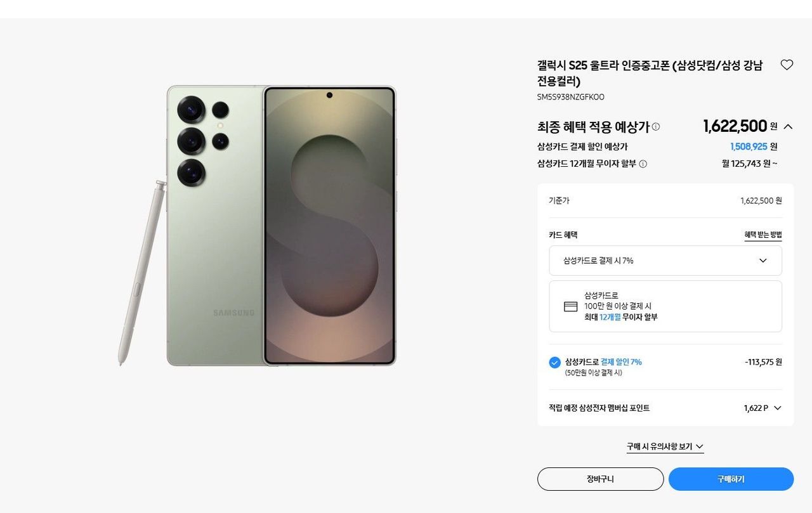Click info icon next to 12개월 무이자 할부
The image size is (812, 513).
[x=643, y=164]
